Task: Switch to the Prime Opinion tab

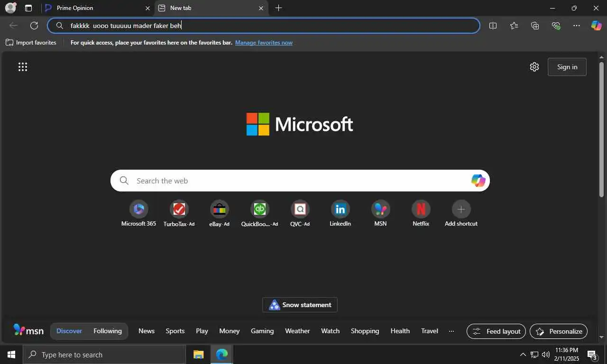Action: pyautogui.click(x=96, y=8)
